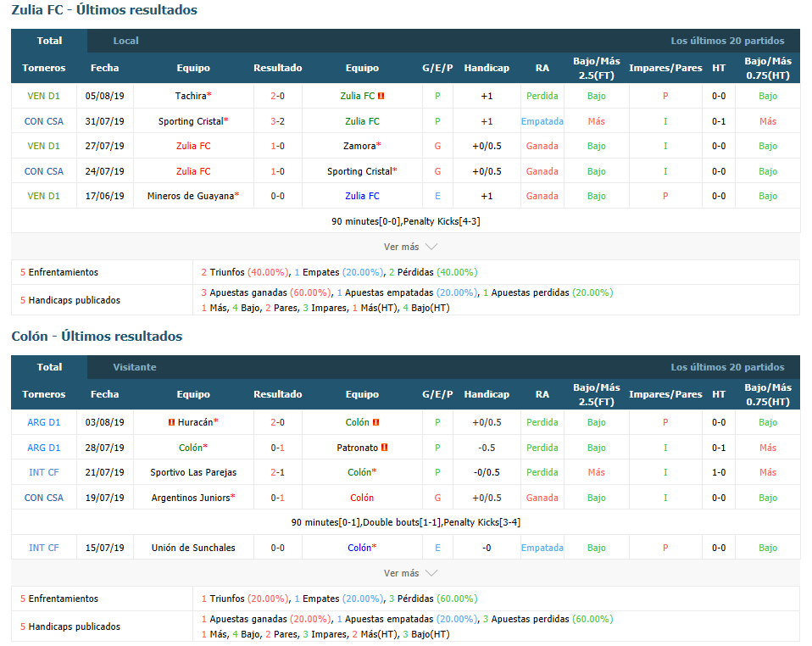Screen dimensions: 812x646
Task: Click Empatada value in 31/07/19 Sporting Cristal row
Action: (542, 121)
